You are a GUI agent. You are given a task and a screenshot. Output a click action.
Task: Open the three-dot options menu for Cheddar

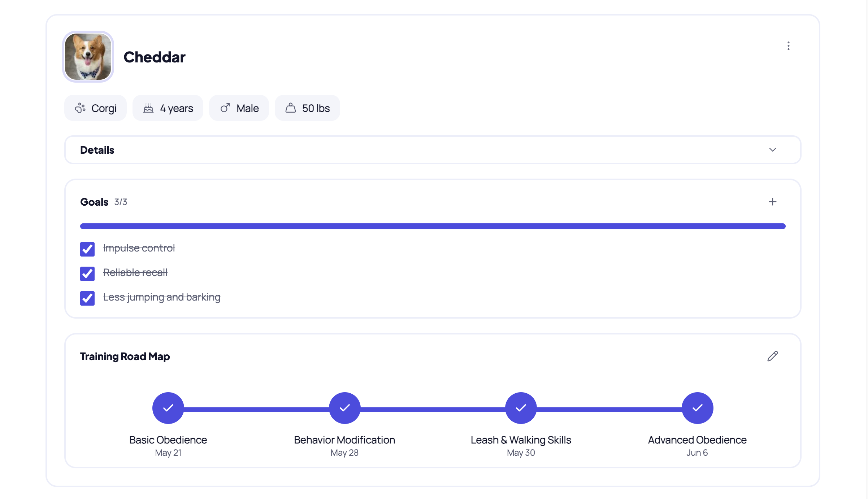coord(788,46)
